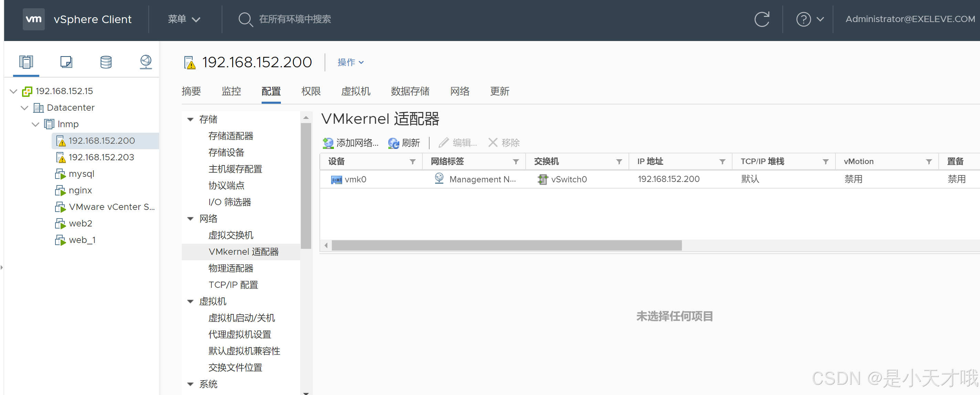The width and height of the screenshot is (980, 395).
Task: Select the Storage inventory icon
Action: (106, 62)
